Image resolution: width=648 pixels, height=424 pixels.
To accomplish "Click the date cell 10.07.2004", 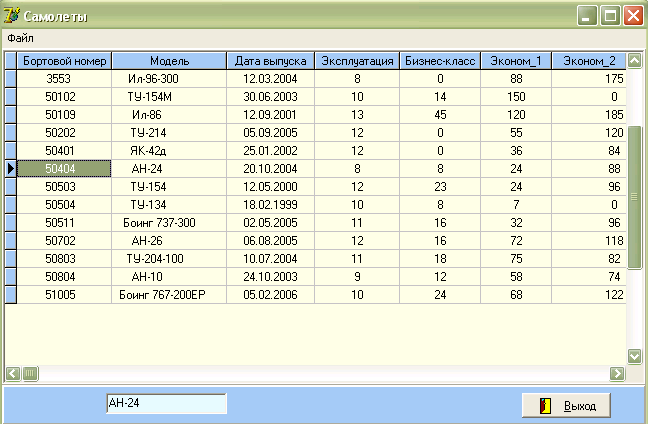I will (270, 258).
